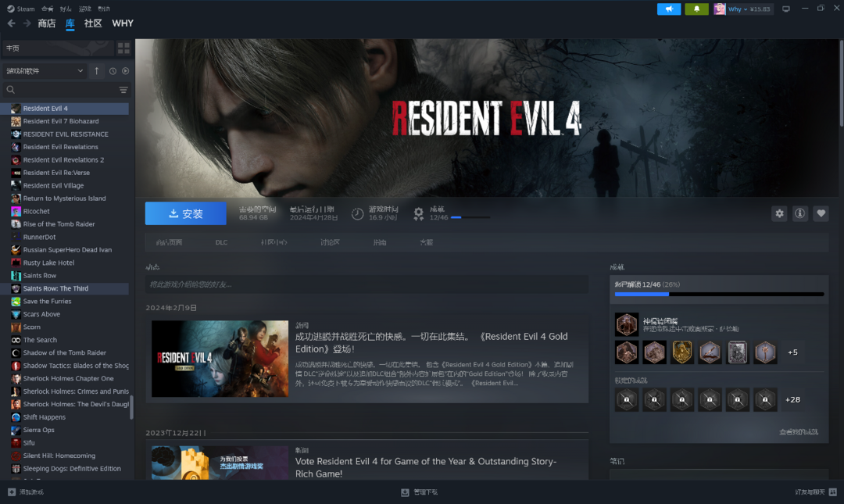
Task: Show the +5 more unlocked achievements
Action: coord(793,352)
